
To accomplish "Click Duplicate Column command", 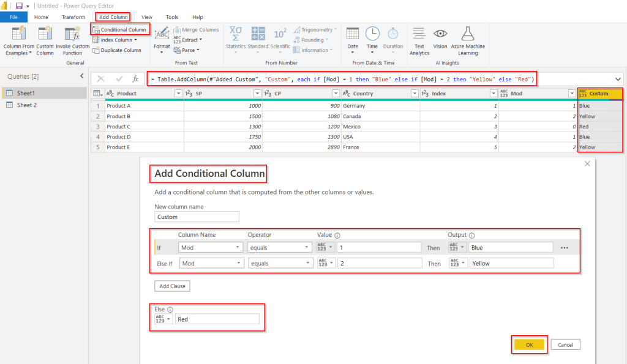I will tap(117, 50).
